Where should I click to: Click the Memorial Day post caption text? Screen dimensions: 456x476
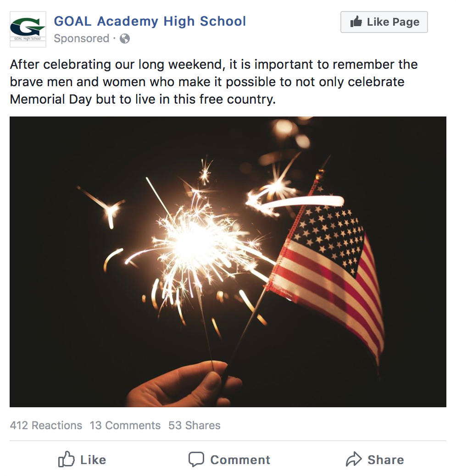[213, 82]
